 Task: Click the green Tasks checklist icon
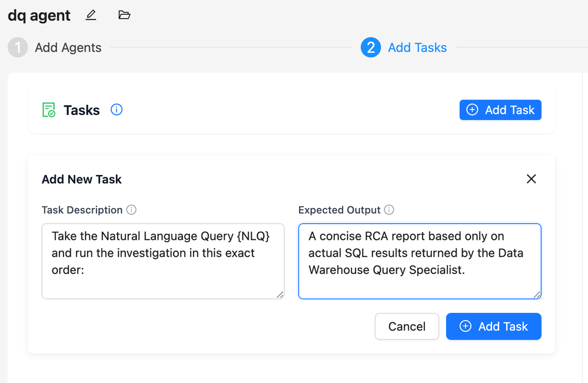point(49,110)
